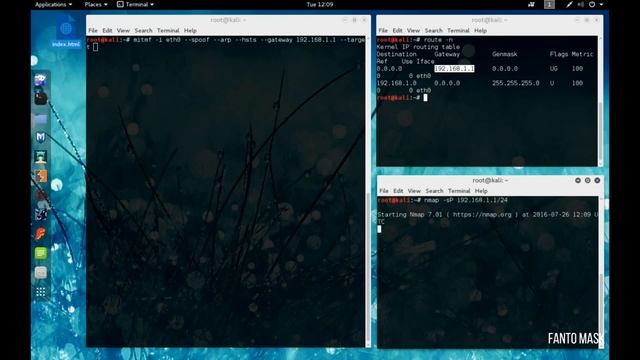The width and height of the screenshot is (640, 360).
Task: Minimize the nmap terminal window
Action: point(578,180)
